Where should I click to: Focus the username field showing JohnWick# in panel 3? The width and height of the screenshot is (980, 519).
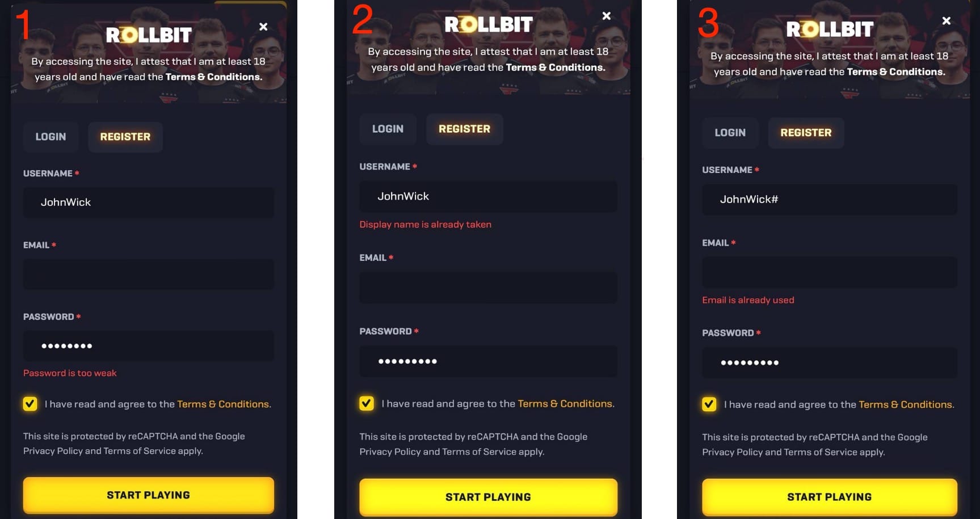[x=830, y=199]
